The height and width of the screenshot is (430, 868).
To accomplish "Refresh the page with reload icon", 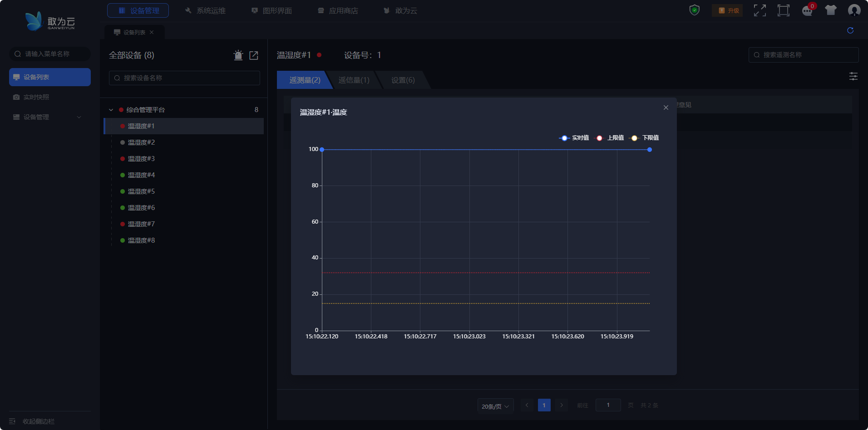I will pyautogui.click(x=850, y=30).
